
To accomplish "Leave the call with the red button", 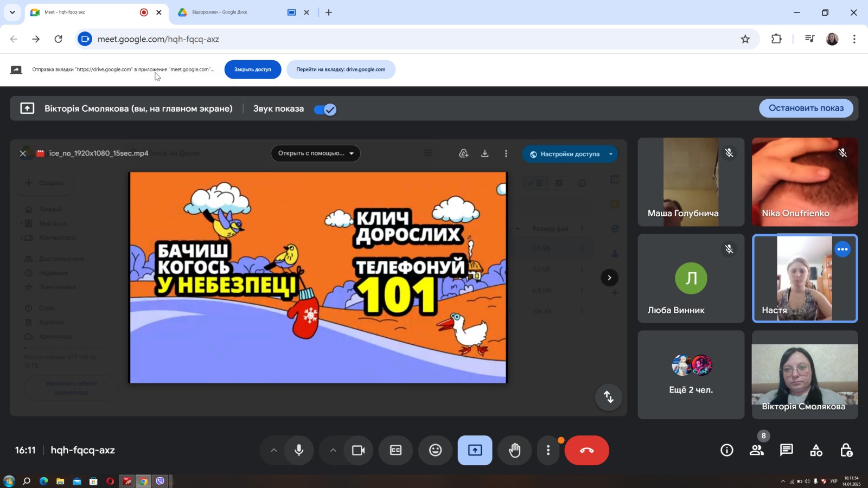I will [x=586, y=450].
